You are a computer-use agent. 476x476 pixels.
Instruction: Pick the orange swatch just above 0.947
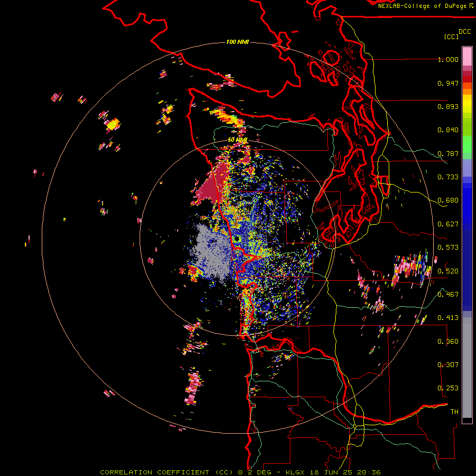[x=467, y=86]
